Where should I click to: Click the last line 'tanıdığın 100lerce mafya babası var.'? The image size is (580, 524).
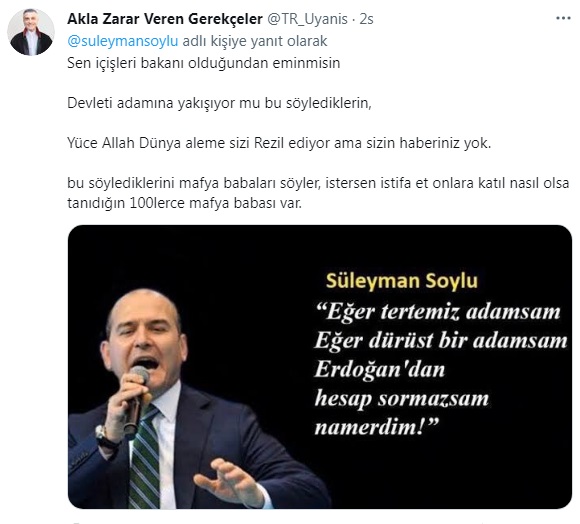[184, 203]
